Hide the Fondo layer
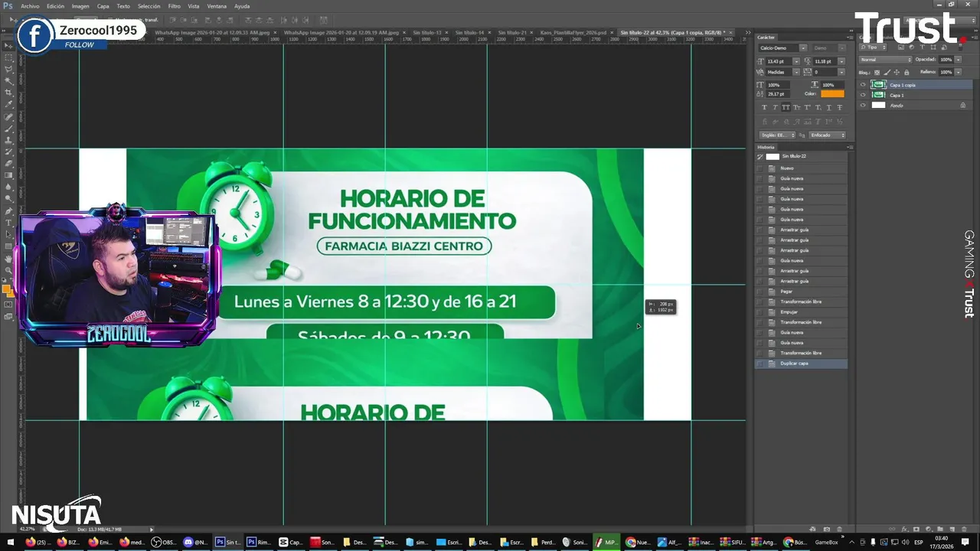Screen dimensions: 980x551 863,105
